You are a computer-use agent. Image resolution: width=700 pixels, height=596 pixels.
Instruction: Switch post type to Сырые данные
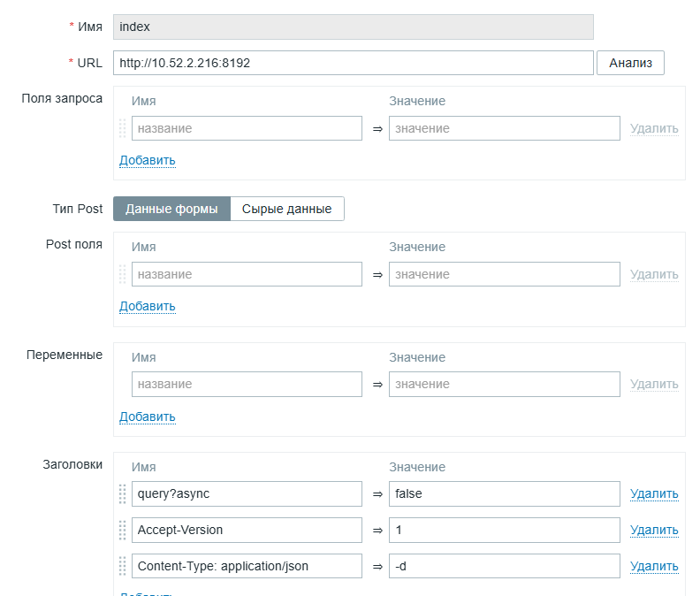point(286,209)
